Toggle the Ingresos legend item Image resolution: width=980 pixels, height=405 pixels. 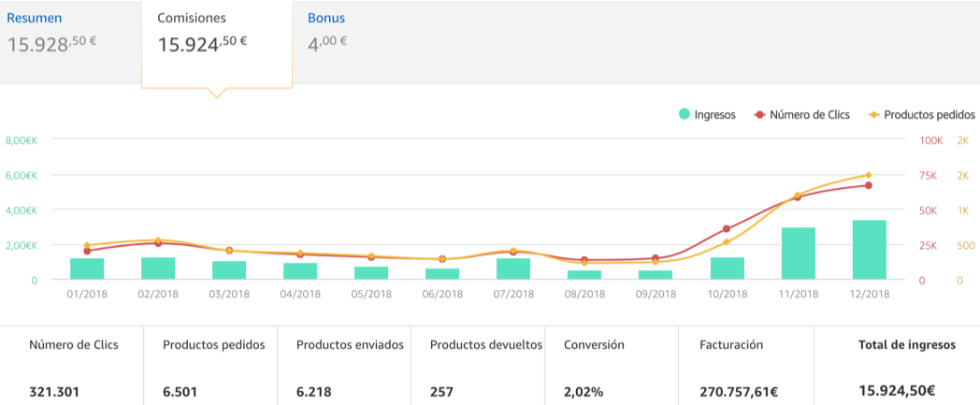click(707, 115)
